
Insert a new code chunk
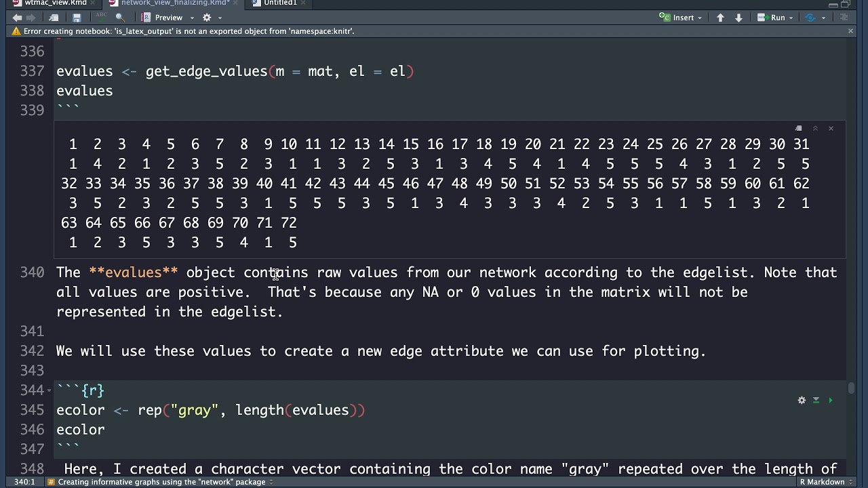[x=677, y=18]
